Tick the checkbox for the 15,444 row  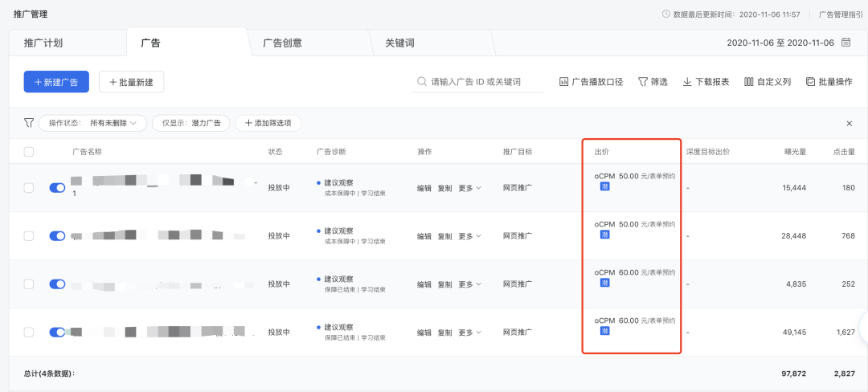[29, 188]
